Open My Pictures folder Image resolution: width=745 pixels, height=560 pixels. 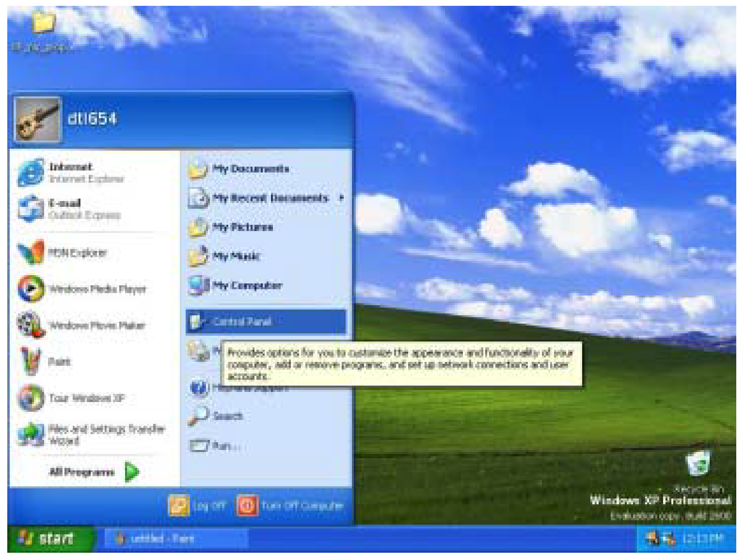tap(231, 227)
